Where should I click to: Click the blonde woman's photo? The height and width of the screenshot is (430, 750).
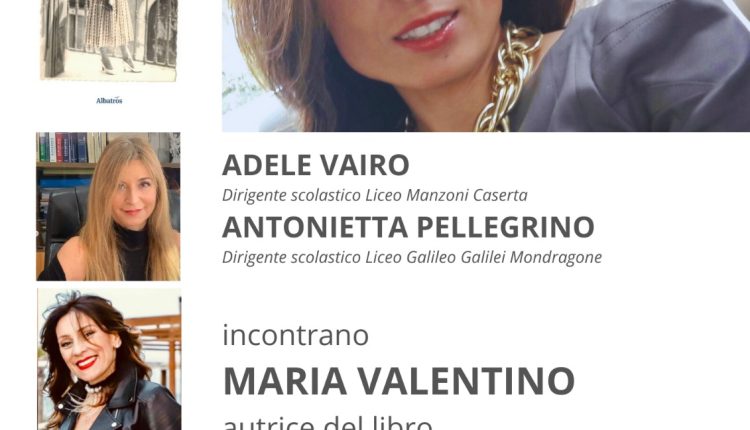(109, 206)
